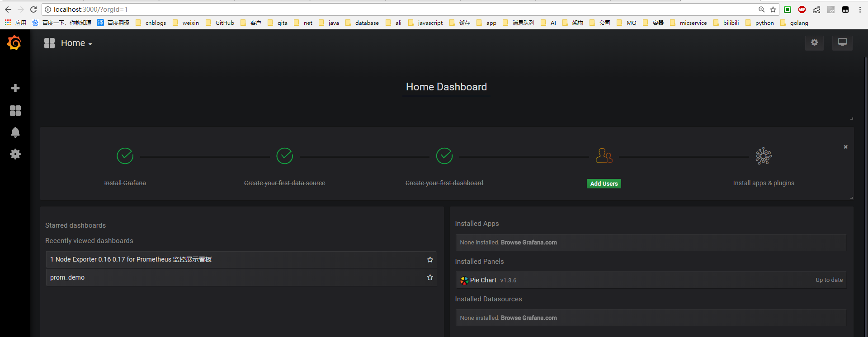This screenshot has width=868, height=337.
Task: Open the Pie Chart panel plugin
Action: 651,280
